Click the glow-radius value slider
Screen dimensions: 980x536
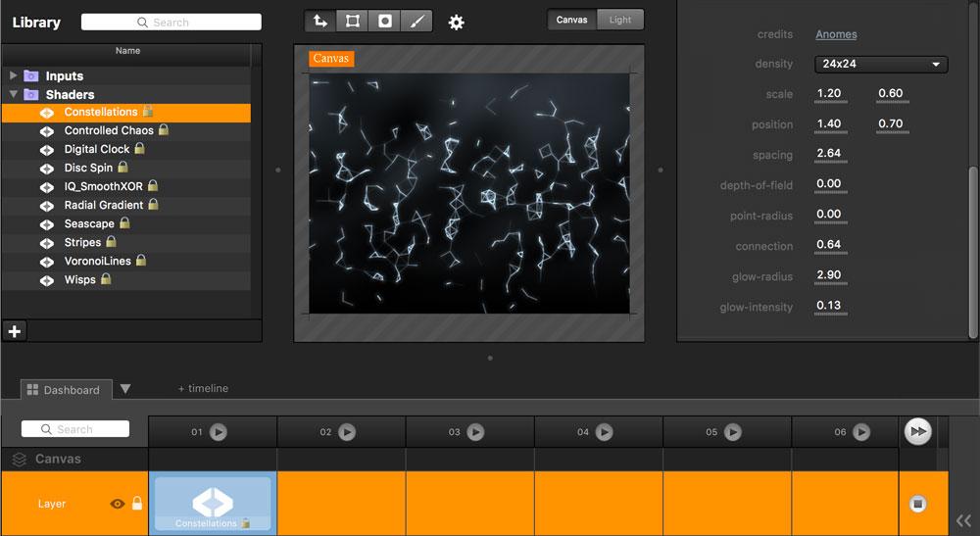[831, 277]
